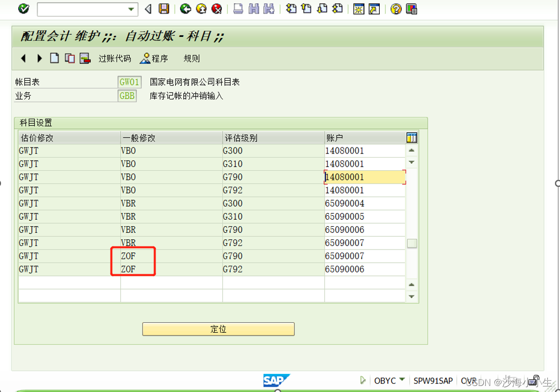Click the Print icon in the toolbar
The width and height of the screenshot is (560, 392).
click(x=237, y=9)
